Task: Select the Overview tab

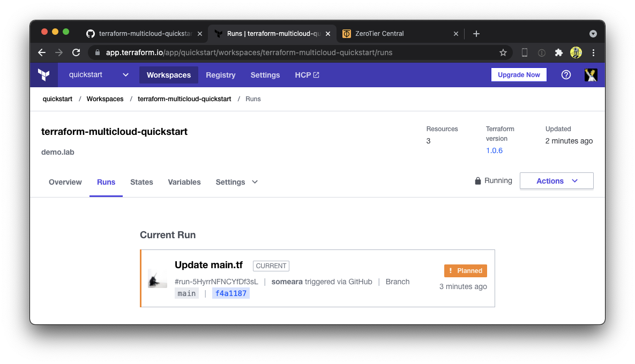Action: click(65, 182)
